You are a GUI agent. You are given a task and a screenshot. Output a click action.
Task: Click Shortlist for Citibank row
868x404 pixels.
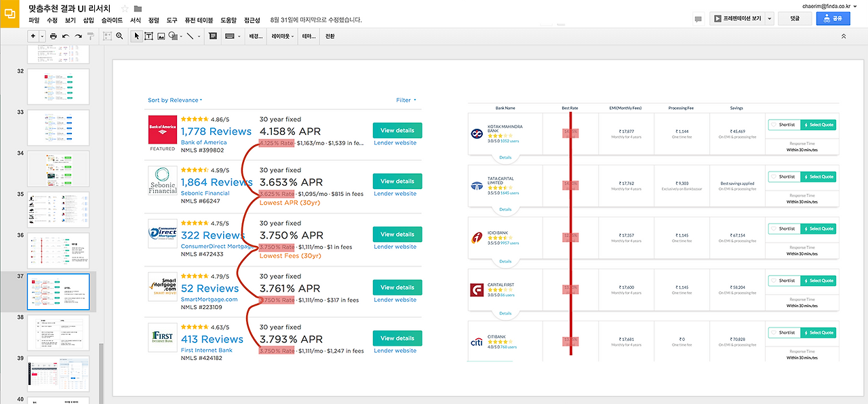point(784,333)
